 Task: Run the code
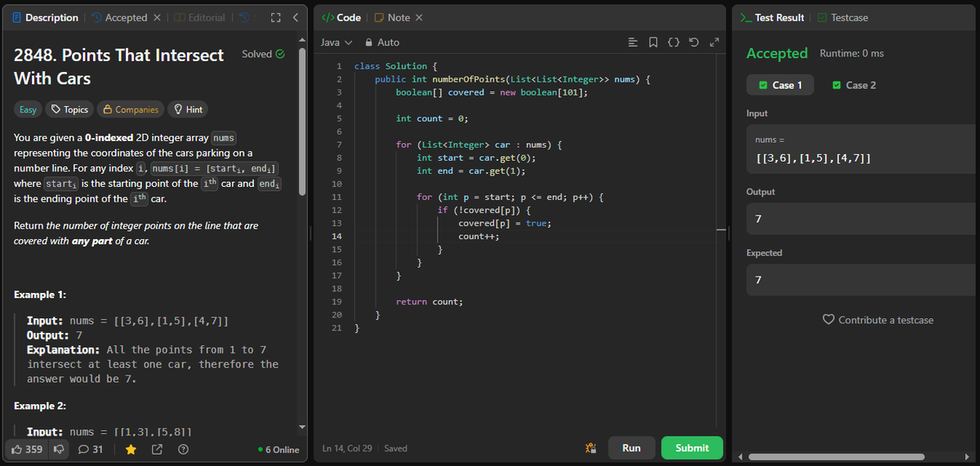click(631, 448)
